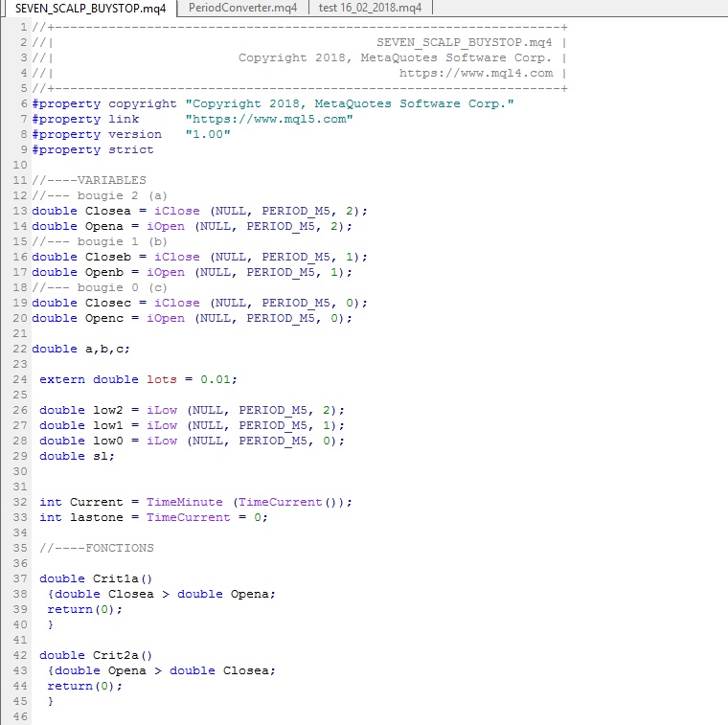728x725 pixels.
Task: Click the "https://www.mql5.com" property link string
Action: click(x=269, y=119)
